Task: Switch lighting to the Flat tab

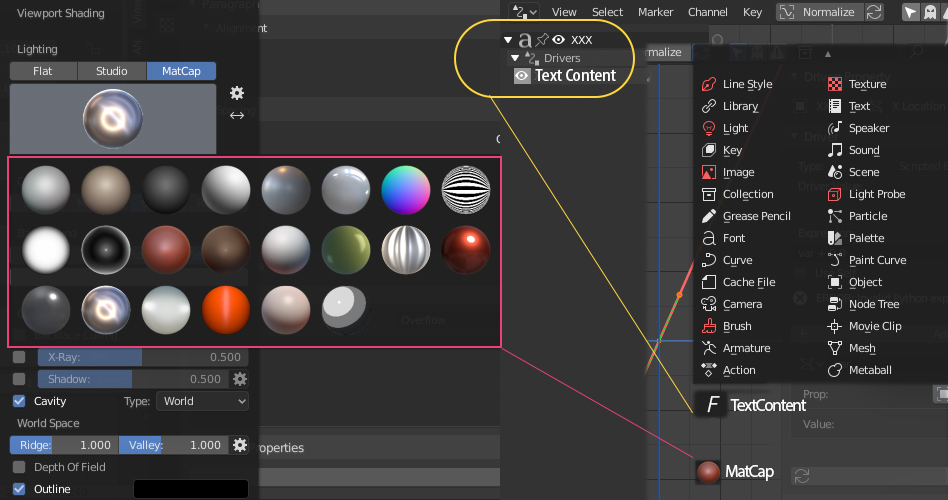Action: click(43, 71)
